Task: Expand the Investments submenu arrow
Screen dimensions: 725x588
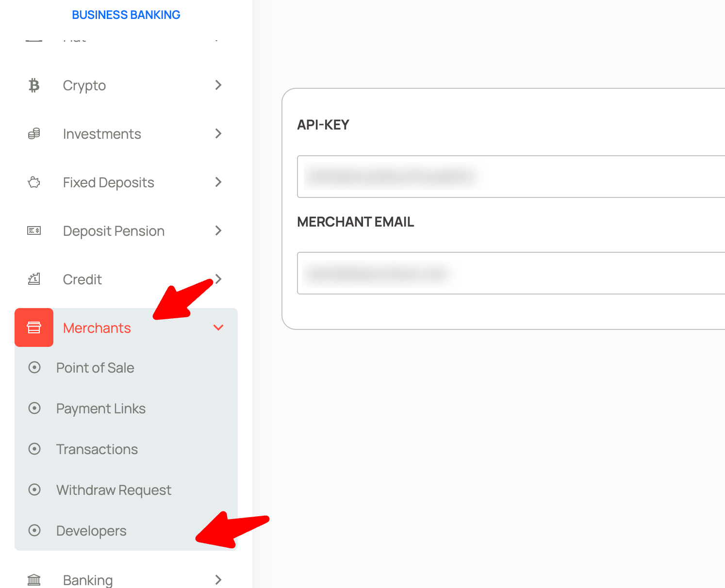Action: [218, 134]
